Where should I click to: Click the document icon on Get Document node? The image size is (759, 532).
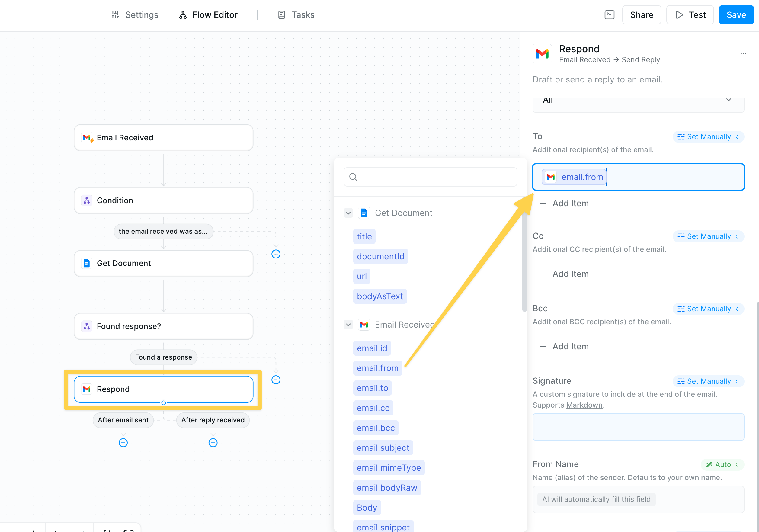(87, 263)
